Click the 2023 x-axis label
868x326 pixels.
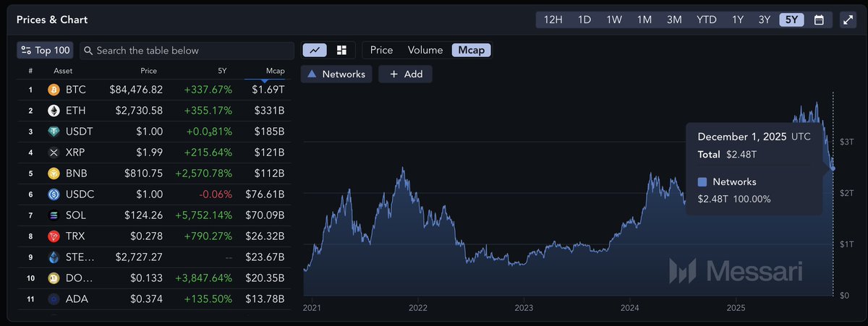[x=524, y=308]
